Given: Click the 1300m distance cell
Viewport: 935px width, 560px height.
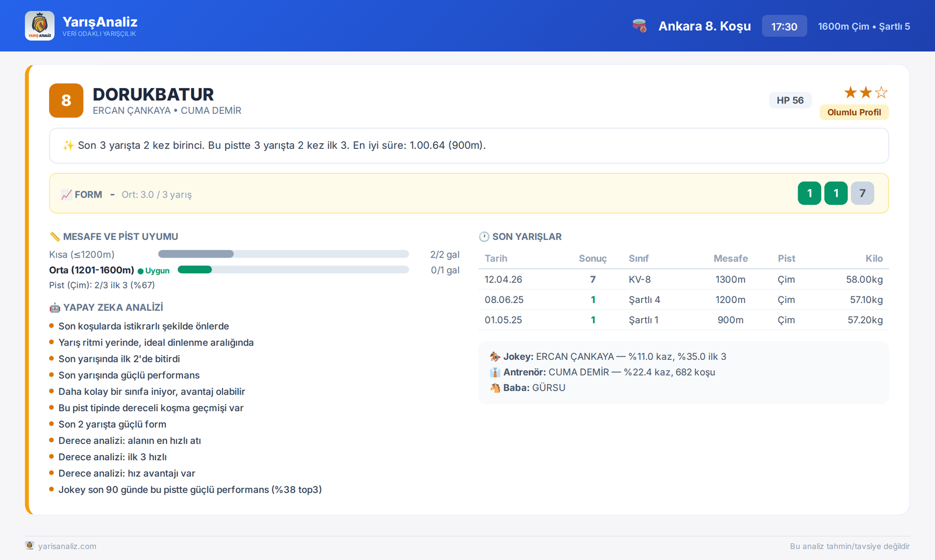Looking at the screenshot, I should click(x=730, y=279).
